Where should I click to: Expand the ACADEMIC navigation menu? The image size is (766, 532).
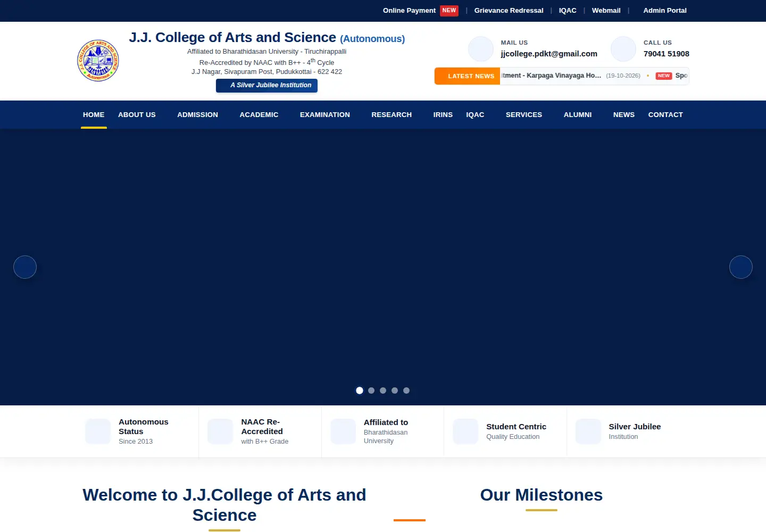pyautogui.click(x=259, y=115)
